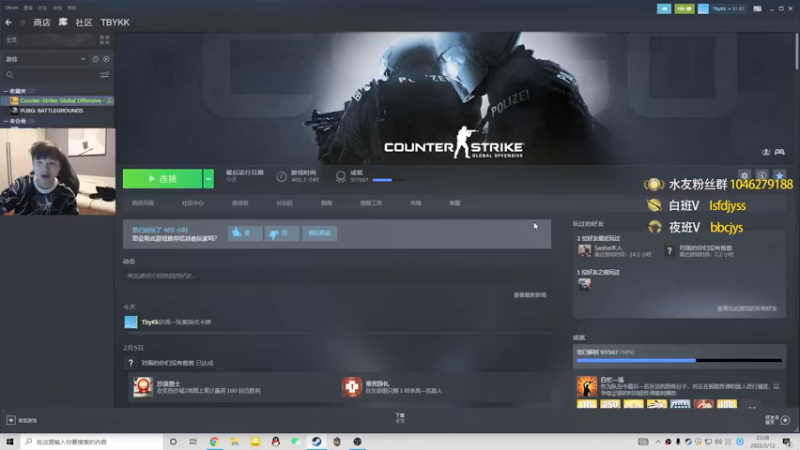Open the Steam menu in menu bar
This screenshot has height=450, width=800.
click(11, 8)
